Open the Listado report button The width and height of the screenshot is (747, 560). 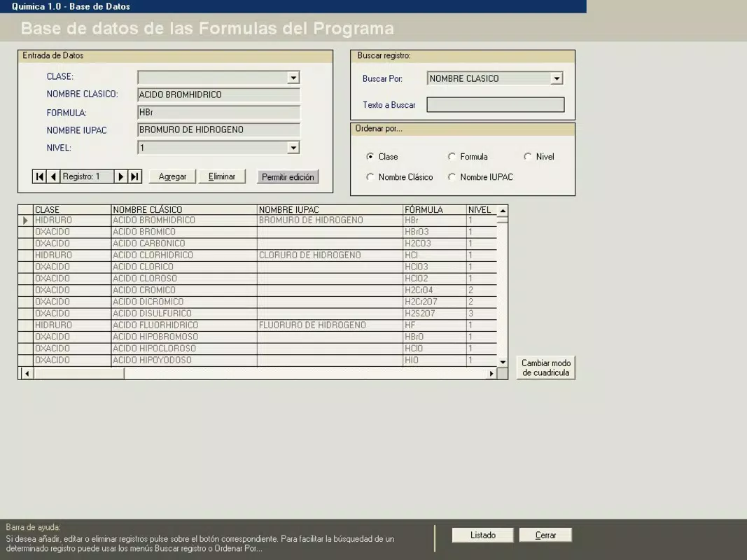tap(483, 535)
